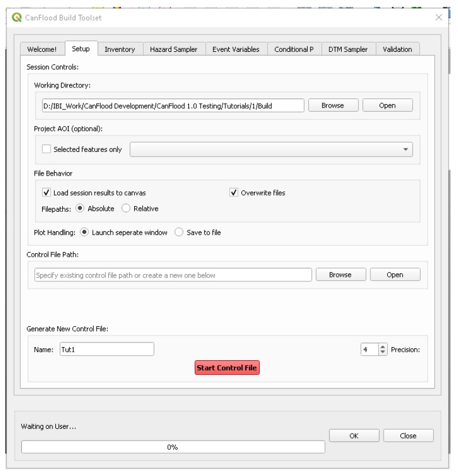The height and width of the screenshot is (476, 458).
Task: Switch to the Conditional P tab
Action: coord(294,49)
